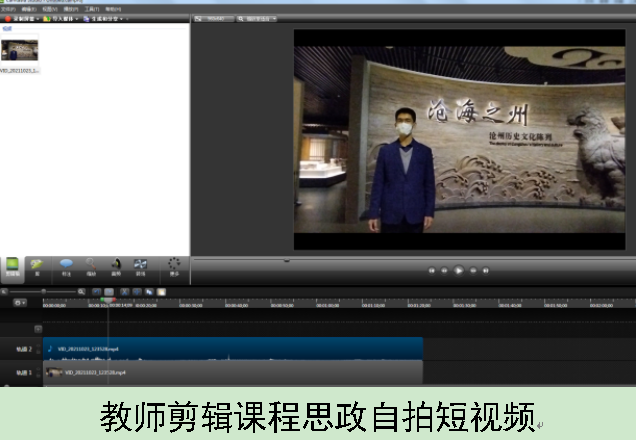Click the timeline zoom slider handle
The image size is (636, 440).
43,292
